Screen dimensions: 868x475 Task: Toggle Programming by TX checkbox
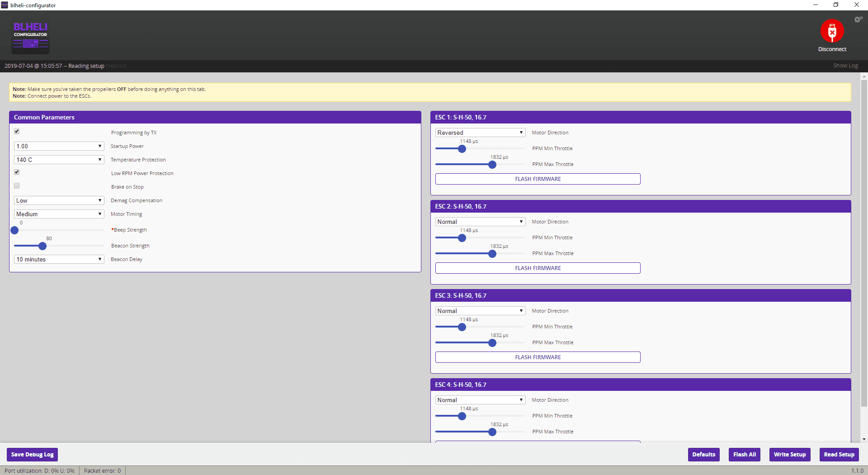17,131
